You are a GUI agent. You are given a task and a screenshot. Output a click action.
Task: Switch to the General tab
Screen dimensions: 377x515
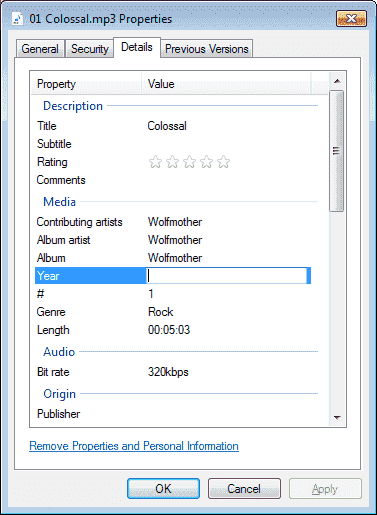click(x=40, y=49)
